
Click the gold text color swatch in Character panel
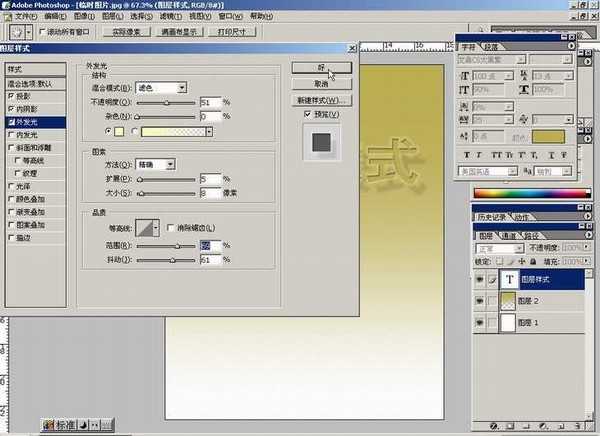548,137
